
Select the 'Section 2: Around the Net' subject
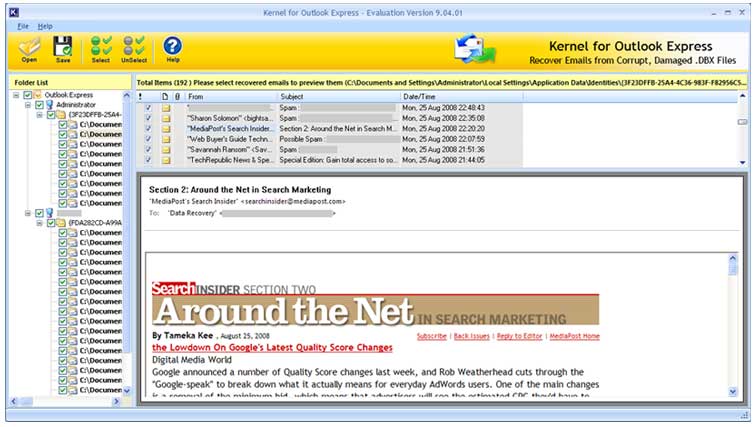coord(339,129)
